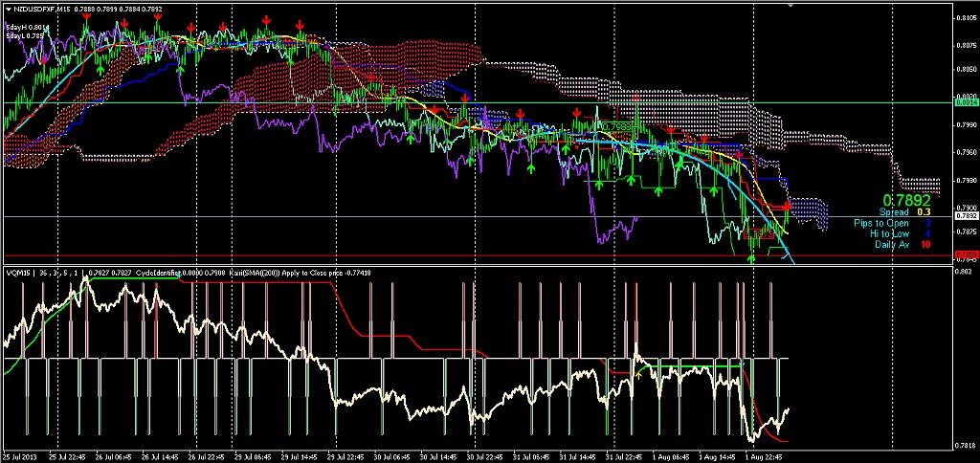Click the triangle icon before NZDUSDFXF chart title
Viewport: 980px width, 463px height.
pos(8,9)
